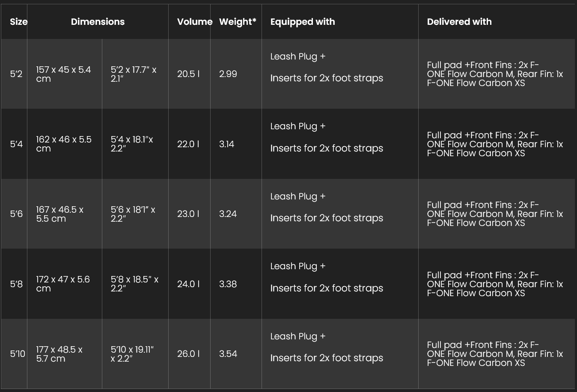The image size is (577, 392).
Task: Click the 157 x 45 x 5.4 cm cell
Action: [x=63, y=74]
